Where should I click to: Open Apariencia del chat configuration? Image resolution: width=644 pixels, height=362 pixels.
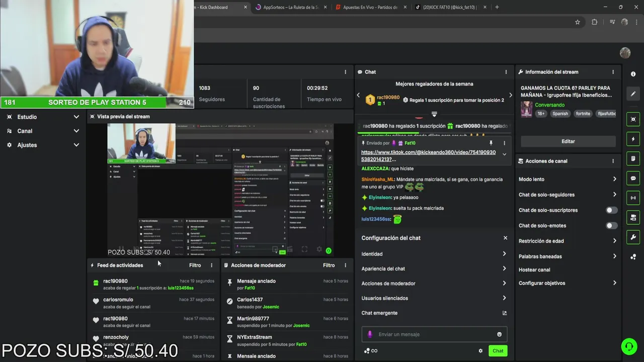click(434, 268)
